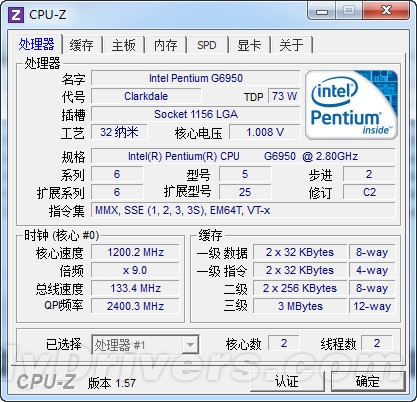Click the QPI frequency value 2400.3 MHz
The height and width of the screenshot is (402, 417).
tap(135, 306)
